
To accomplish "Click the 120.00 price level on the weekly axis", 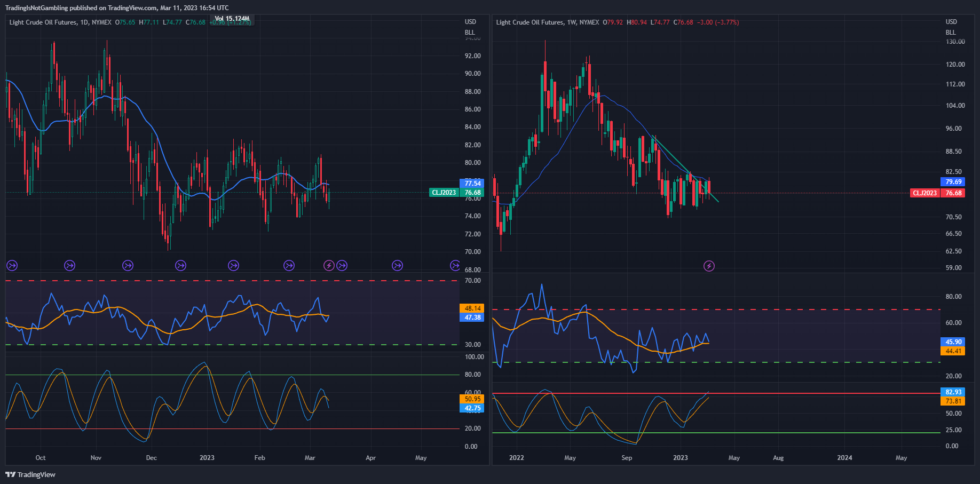I will pos(955,65).
